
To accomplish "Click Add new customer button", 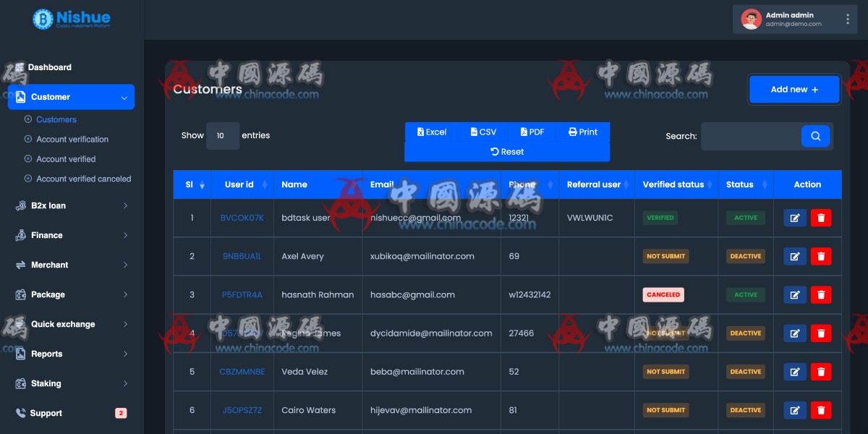I will point(794,90).
